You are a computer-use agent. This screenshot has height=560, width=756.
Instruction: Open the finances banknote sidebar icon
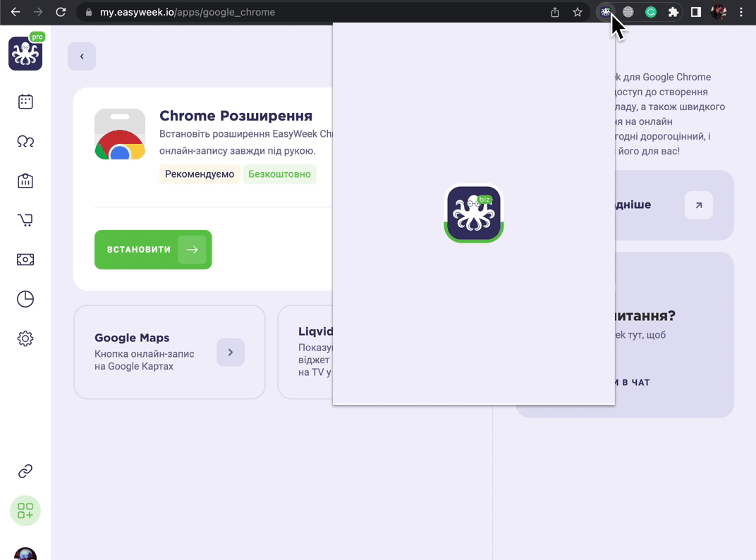(x=25, y=260)
